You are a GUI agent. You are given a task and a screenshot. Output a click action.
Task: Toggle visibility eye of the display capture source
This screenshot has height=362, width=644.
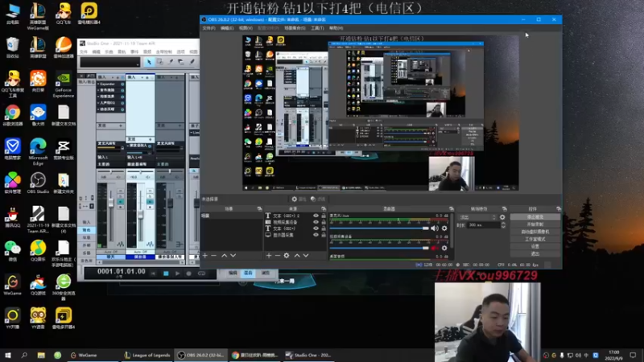click(316, 235)
